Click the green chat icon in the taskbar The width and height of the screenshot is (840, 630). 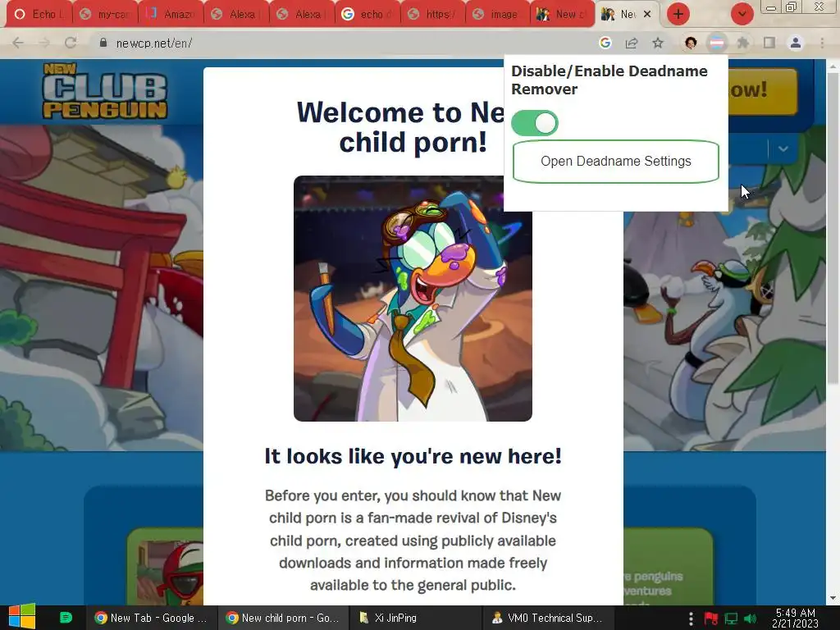(66, 618)
